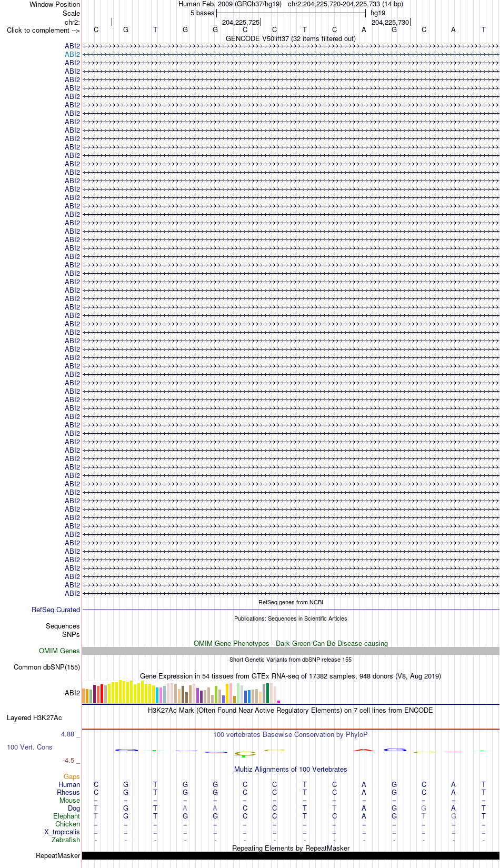Click the 'chr2:' ruler label
500x868 pixels.
click(72, 22)
